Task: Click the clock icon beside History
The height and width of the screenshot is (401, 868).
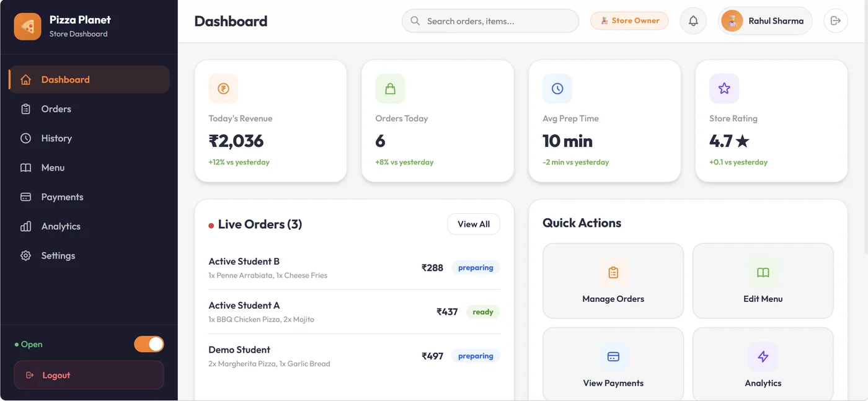Action: coord(25,138)
